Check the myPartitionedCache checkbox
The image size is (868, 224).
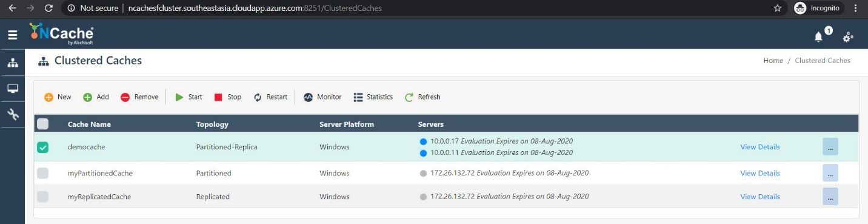coord(43,173)
